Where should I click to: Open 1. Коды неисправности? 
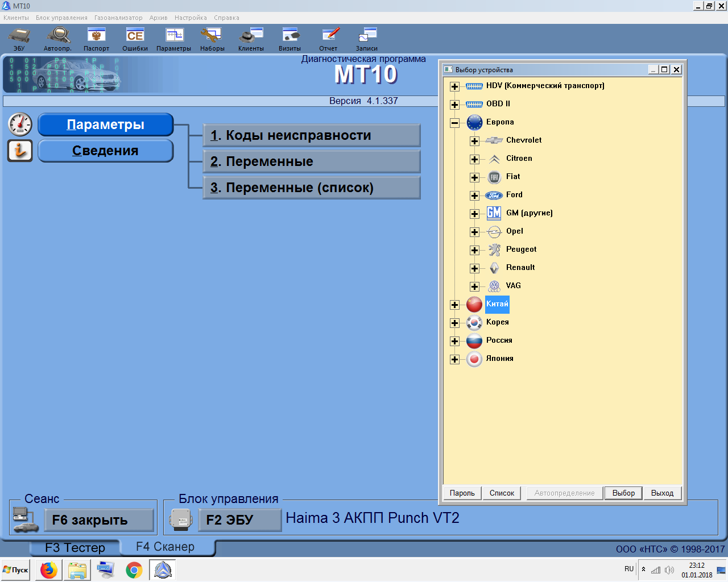point(312,135)
